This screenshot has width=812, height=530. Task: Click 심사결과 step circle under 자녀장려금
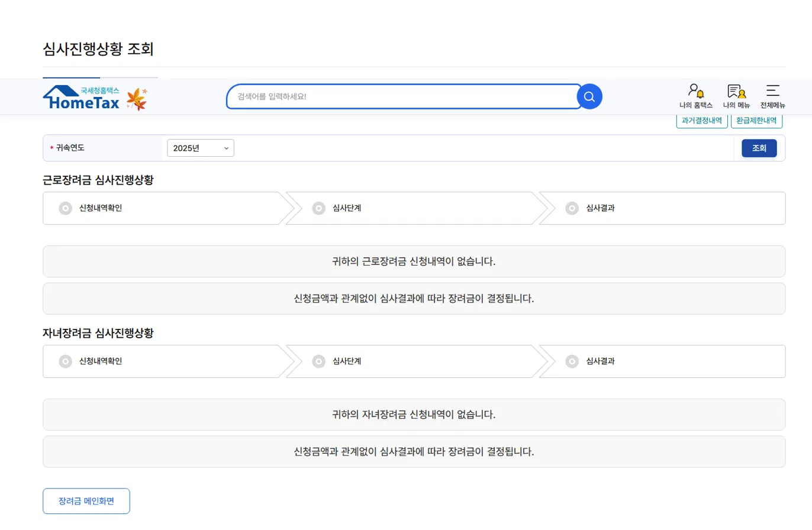(572, 361)
